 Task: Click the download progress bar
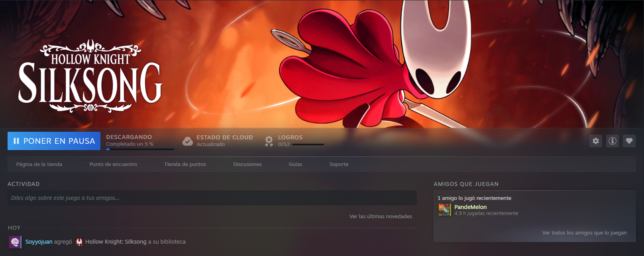(140, 149)
